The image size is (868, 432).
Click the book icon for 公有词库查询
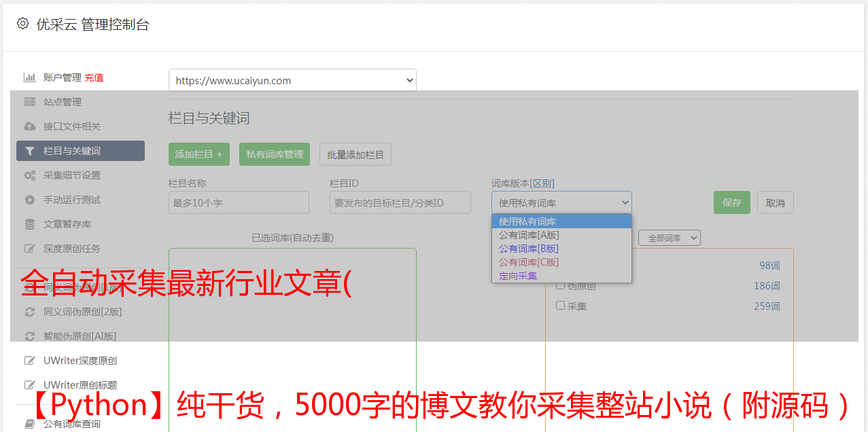pyautogui.click(x=29, y=424)
